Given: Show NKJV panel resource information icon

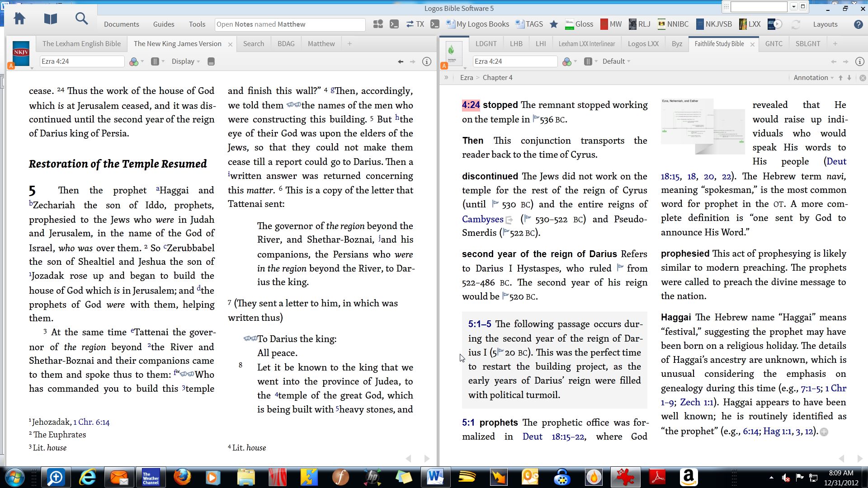Looking at the screenshot, I should (426, 61).
